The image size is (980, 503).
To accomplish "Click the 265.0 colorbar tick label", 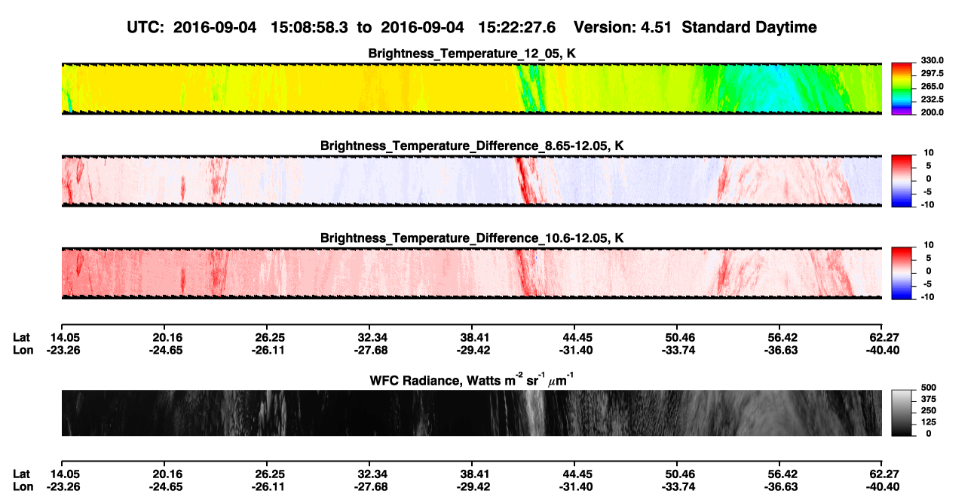I will (932, 87).
